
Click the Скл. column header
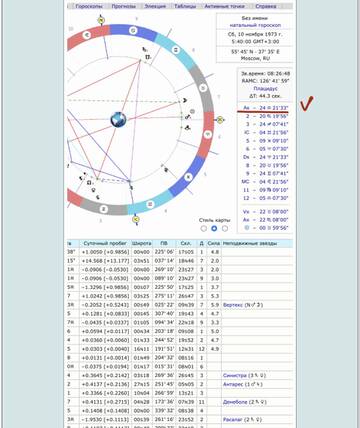point(186,243)
